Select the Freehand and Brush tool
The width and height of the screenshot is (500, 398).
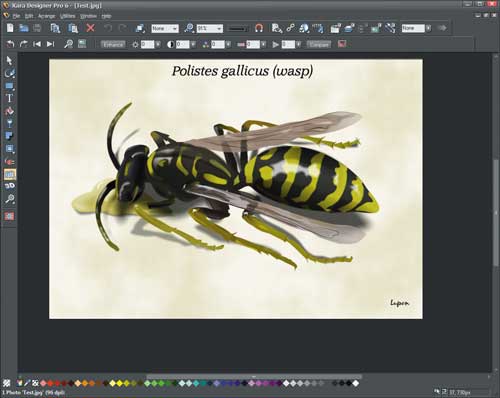(10, 73)
